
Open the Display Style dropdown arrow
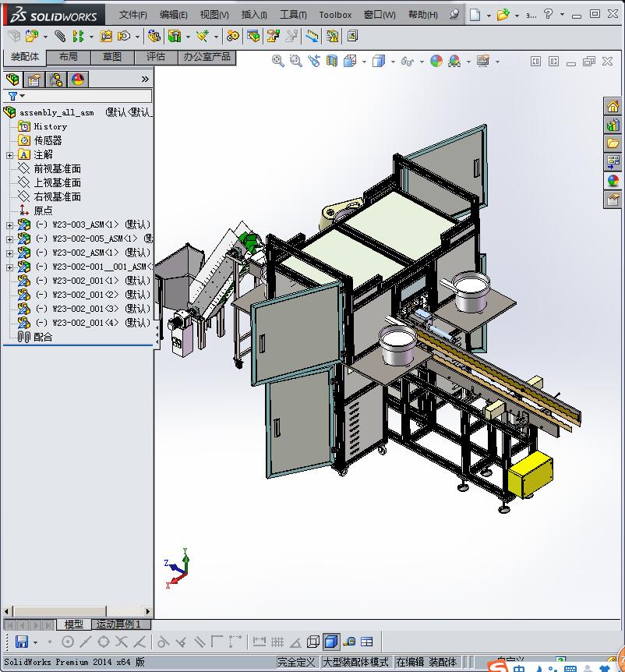click(x=393, y=62)
